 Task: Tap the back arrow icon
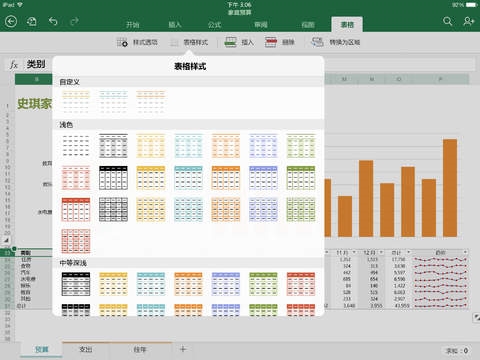click(11, 22)
